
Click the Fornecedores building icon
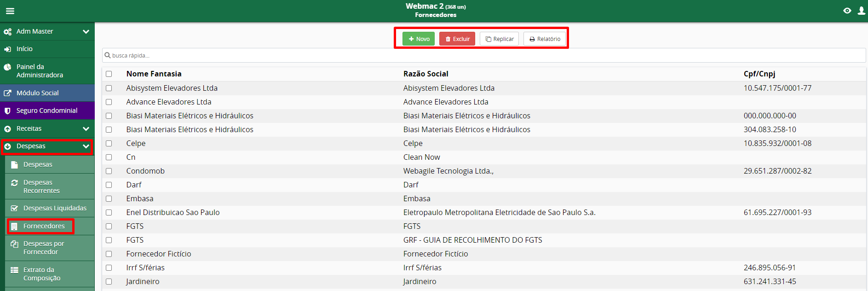[14, 226]
